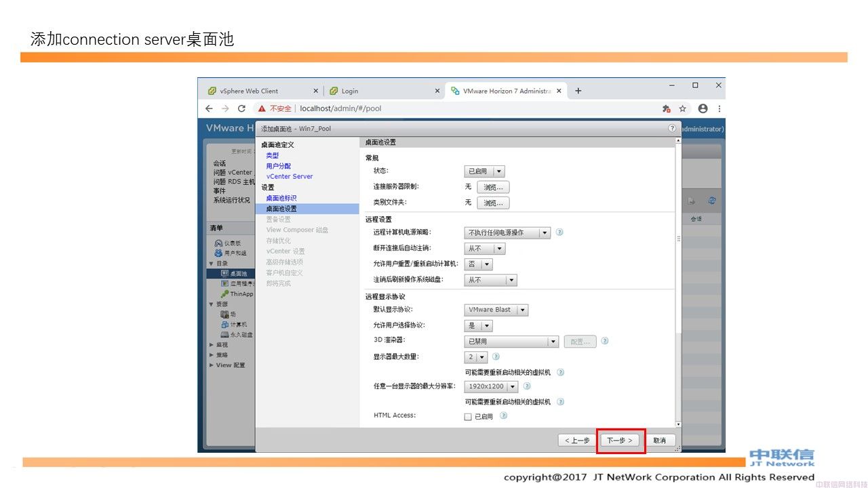Go to the 桌面池标识 wizard step

[x=281, y=198]
